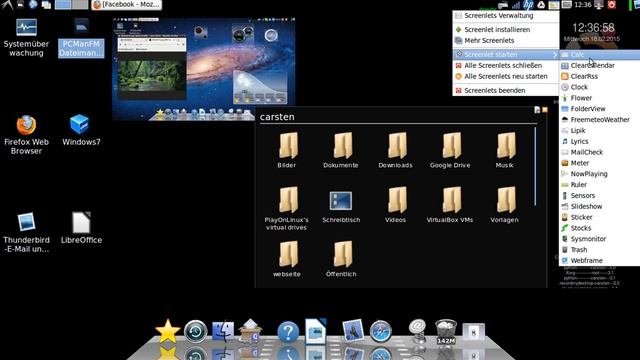Open the VirtualBox VMs folder

coord(450,205)
